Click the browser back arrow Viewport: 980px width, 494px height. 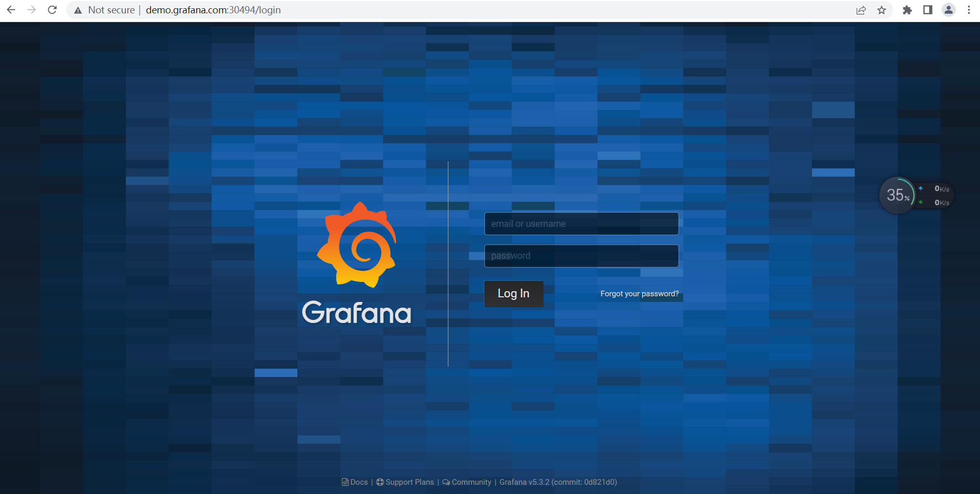(x=11, y=10)
